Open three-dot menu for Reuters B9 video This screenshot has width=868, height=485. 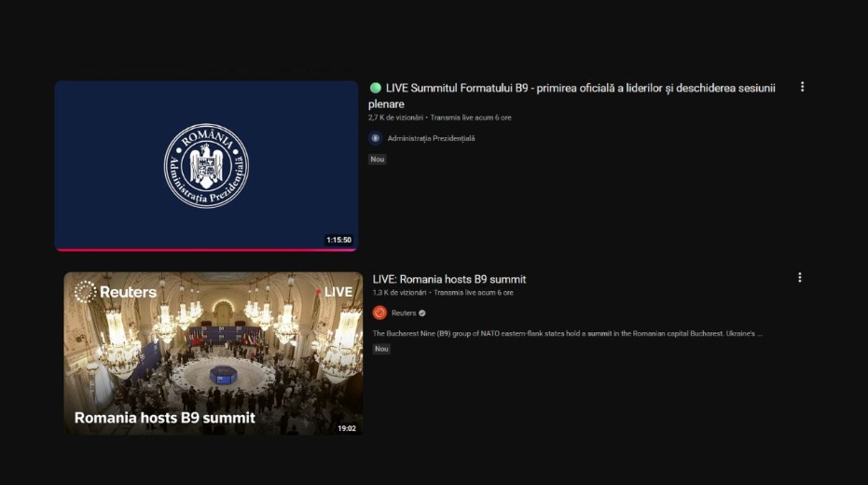(x=799, y=277)
